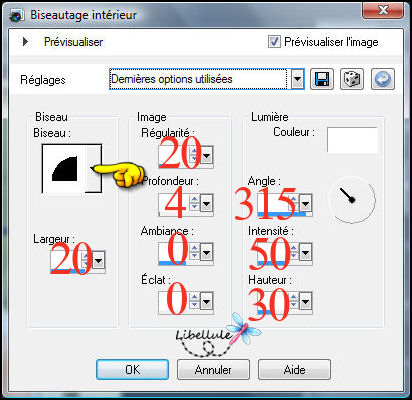Click the PaintShop Pro title bar icon

pyautogui.click(x=16, y=16)
